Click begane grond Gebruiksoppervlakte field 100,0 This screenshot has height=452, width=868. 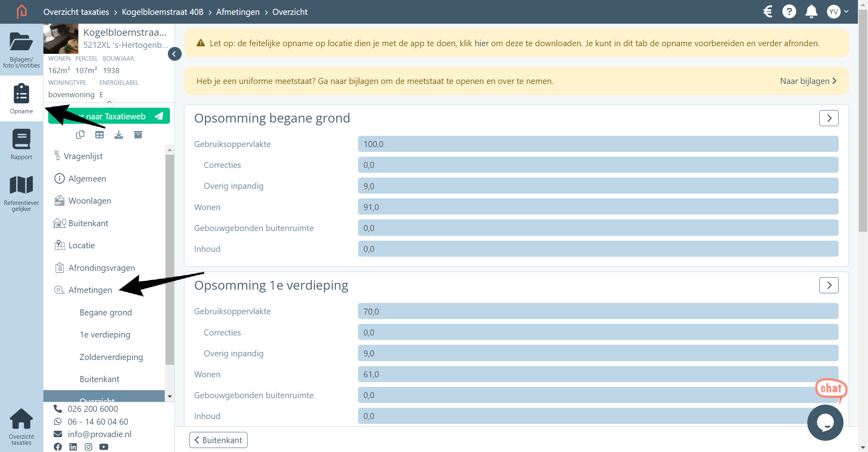tap(598, 144)
